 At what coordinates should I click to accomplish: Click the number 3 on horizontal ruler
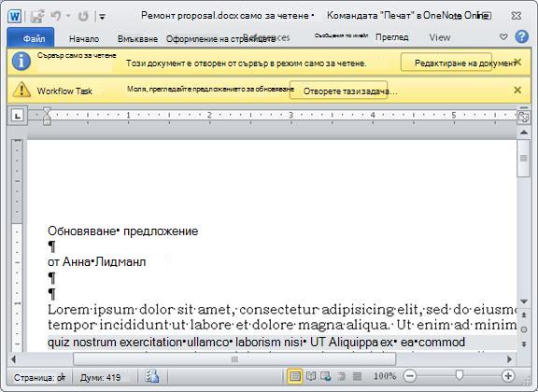tap(291, 115)
